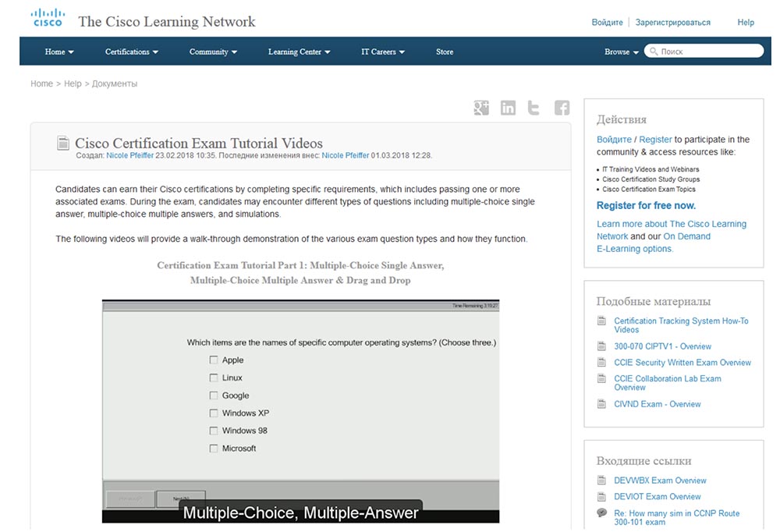Screen dimensions: 780x532
Task: Click document icon next to 300-070 CIPTV1
Action: pyautogui.click(x=601, y=346)
